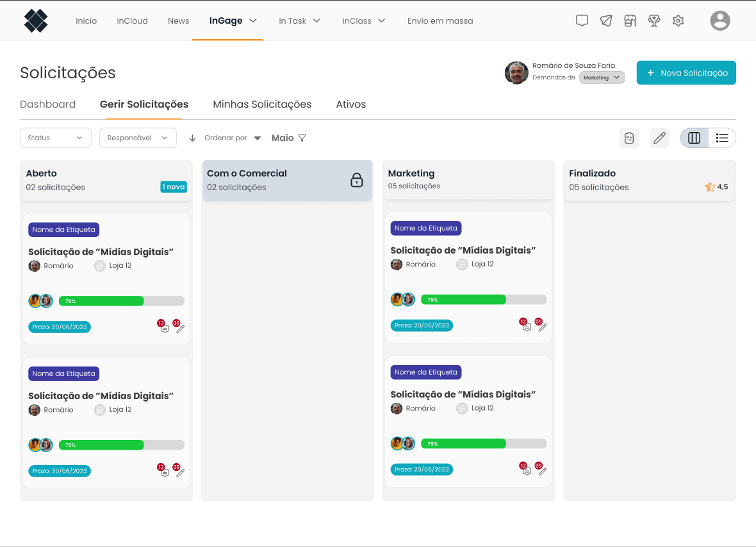
Task: Click the 1 nova badge in Aberto
Action: click(174, 187)
